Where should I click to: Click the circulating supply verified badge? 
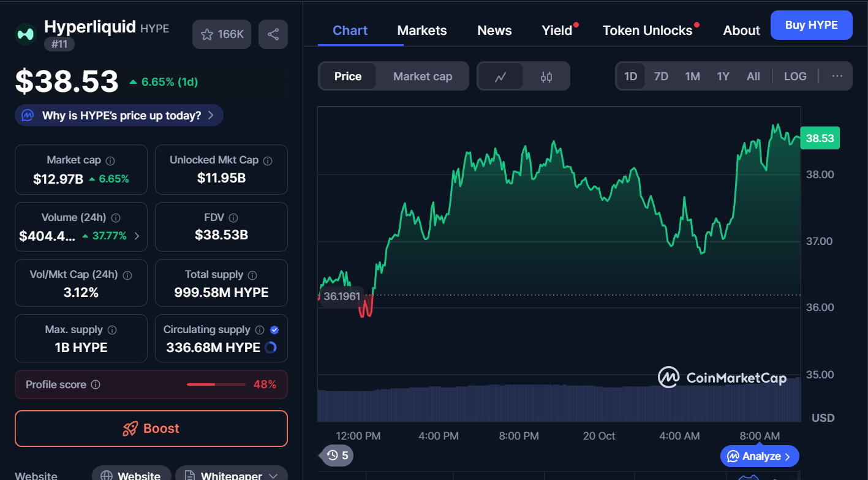pyautogui.click(x=274, y=330)
